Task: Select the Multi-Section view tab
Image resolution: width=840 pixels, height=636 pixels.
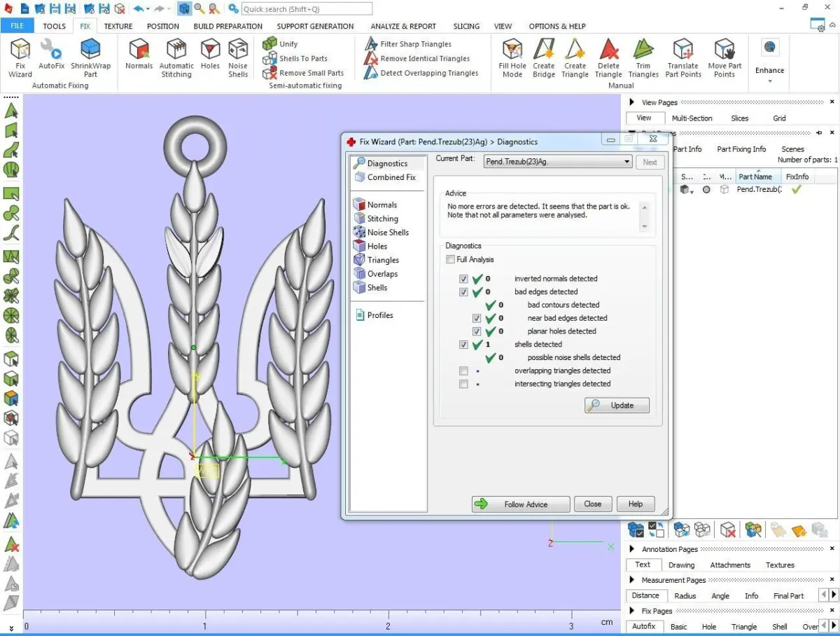Action: click(x=692, y=118)
